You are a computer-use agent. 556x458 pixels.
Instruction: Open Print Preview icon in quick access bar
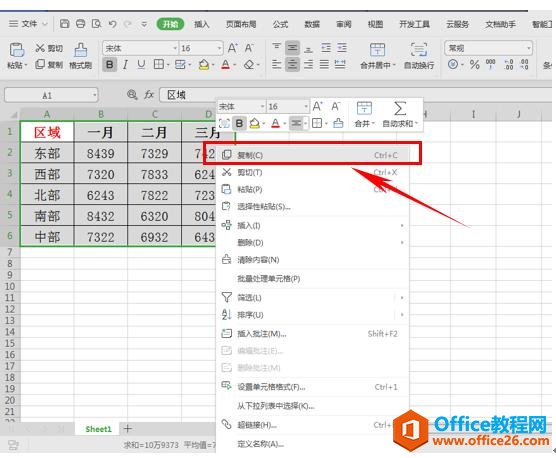96,24
